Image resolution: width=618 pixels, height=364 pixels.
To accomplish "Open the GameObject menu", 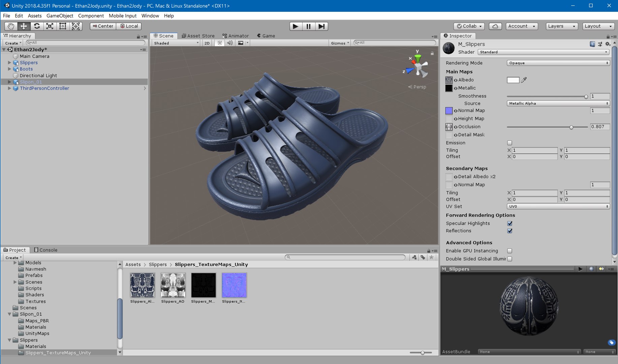I will pyautogui.click(x=60, y=16).
